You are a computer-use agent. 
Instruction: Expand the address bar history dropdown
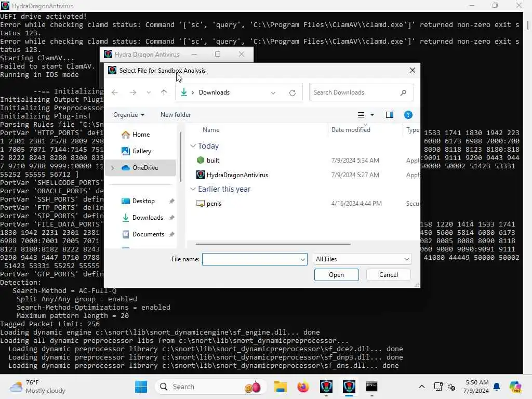273,92
